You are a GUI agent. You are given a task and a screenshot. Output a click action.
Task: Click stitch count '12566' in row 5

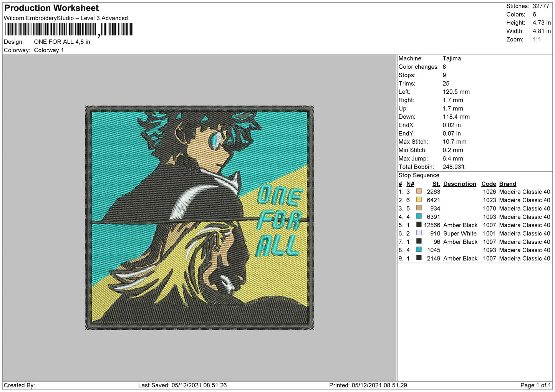click(x=432, y=225)
